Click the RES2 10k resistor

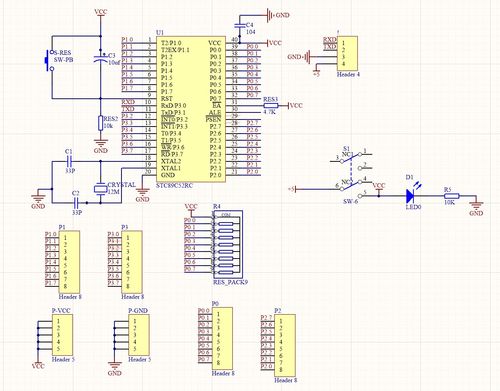[x=101, y=123]
